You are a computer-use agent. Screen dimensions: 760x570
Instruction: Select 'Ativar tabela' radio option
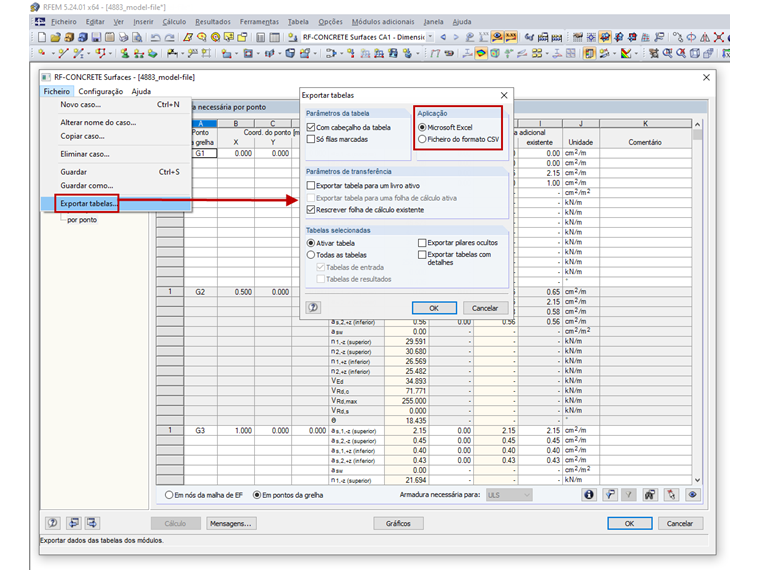[311, 243]
